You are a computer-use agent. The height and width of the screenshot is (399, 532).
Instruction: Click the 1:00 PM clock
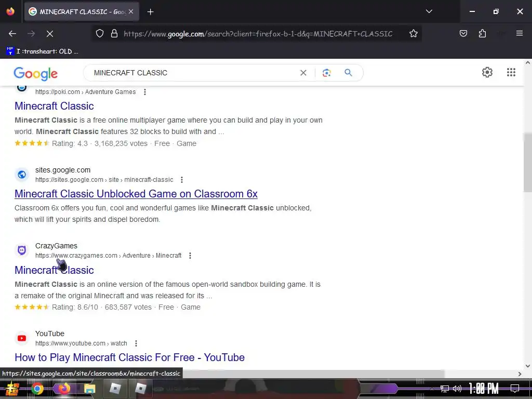(484, 389)
